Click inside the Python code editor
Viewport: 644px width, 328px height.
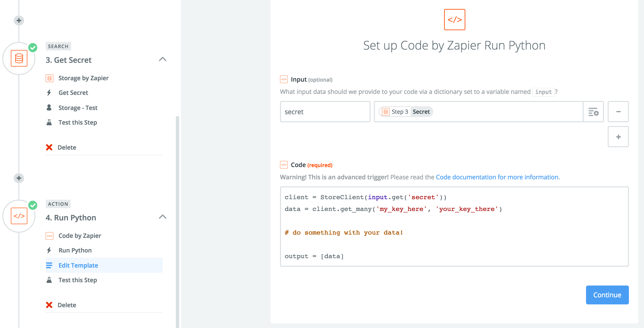point(454,227)
